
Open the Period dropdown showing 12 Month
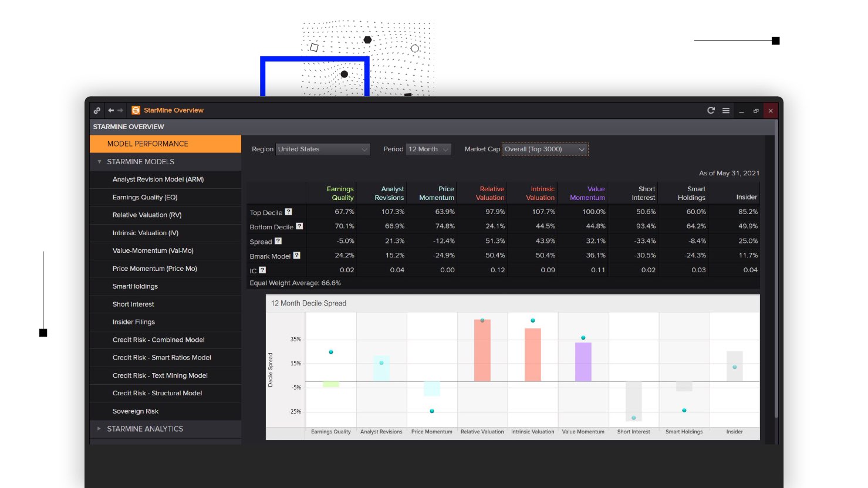click(429, 149)
